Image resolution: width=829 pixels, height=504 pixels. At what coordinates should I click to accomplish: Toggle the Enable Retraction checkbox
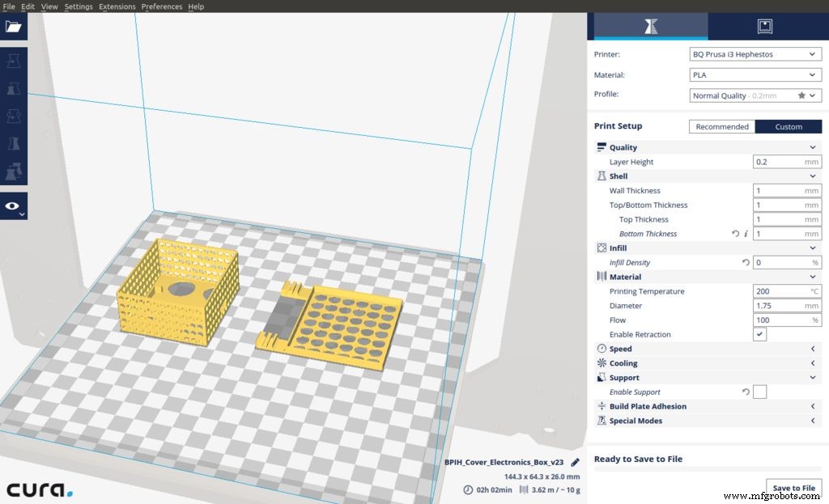coord(759,334)
